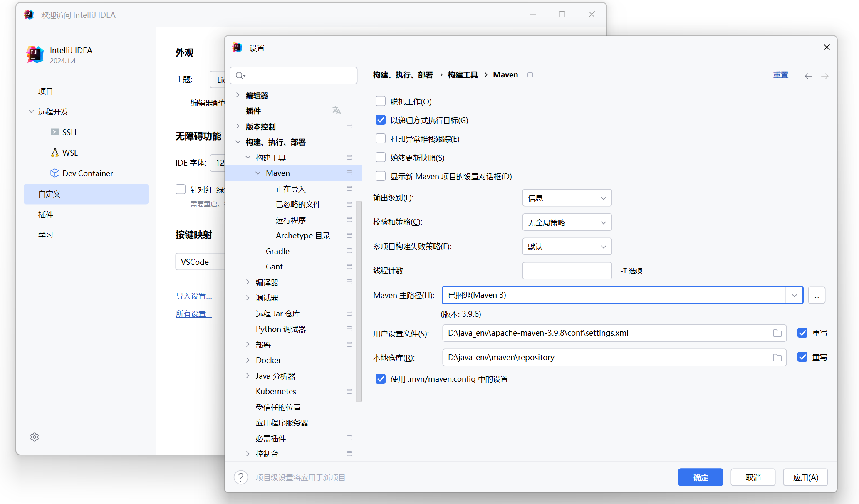Select 学习 in welcome sidebar
The image size is (859, 504).
(x=86, y=235)
